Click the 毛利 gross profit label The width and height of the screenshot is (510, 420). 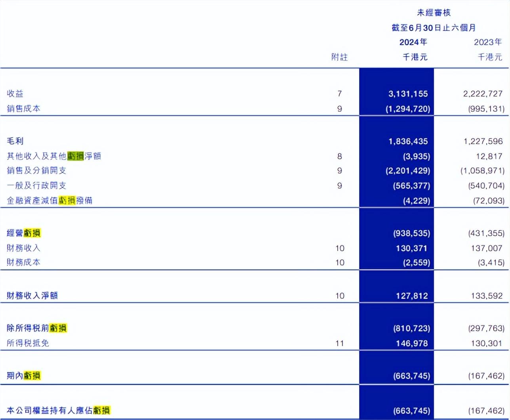pyautogui.click(x=15, y=141)
